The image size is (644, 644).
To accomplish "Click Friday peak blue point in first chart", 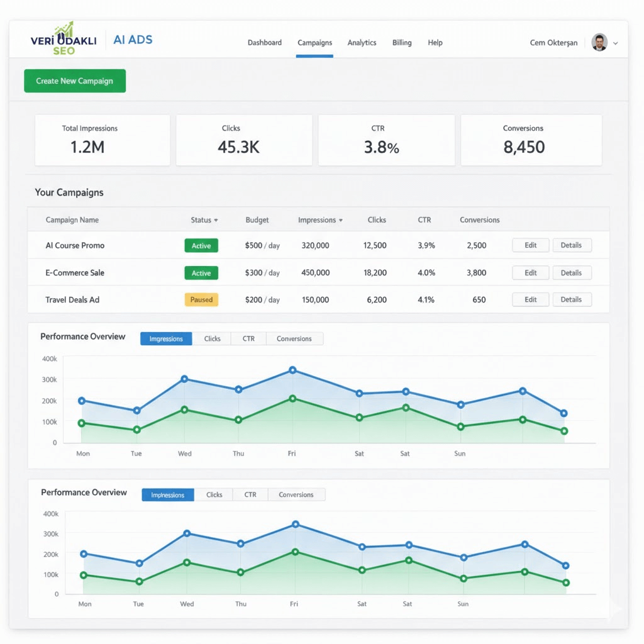I will tap(292, 370).
